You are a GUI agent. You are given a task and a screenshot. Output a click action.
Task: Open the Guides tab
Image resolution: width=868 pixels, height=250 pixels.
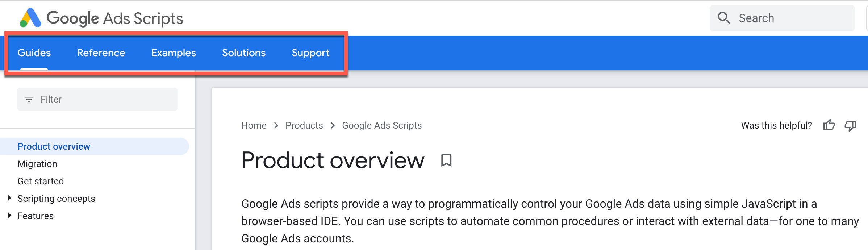(34, 53)
